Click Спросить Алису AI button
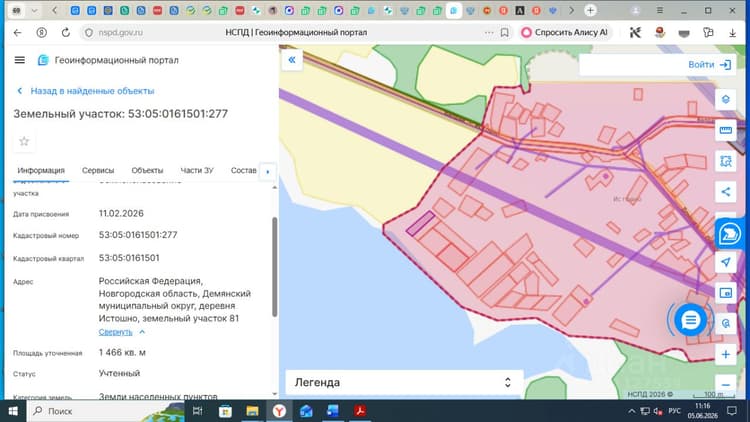This screenshot has width=750, height=422. pyautogui.click(x=565, y=33)
